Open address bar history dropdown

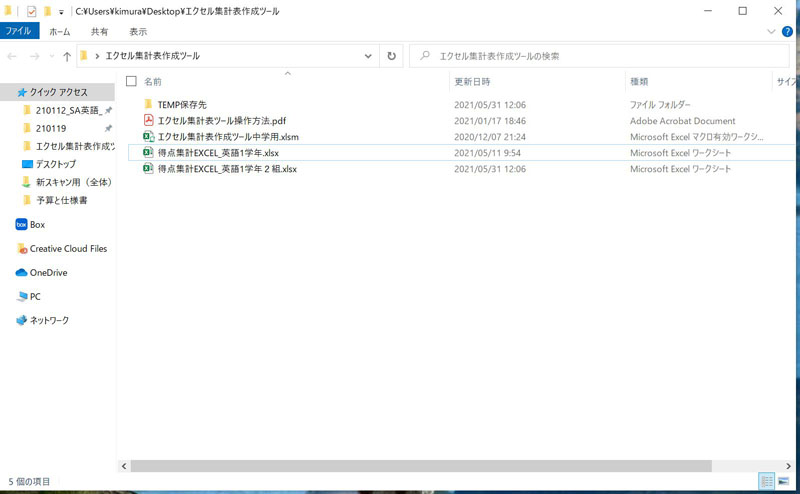(368, 56)
